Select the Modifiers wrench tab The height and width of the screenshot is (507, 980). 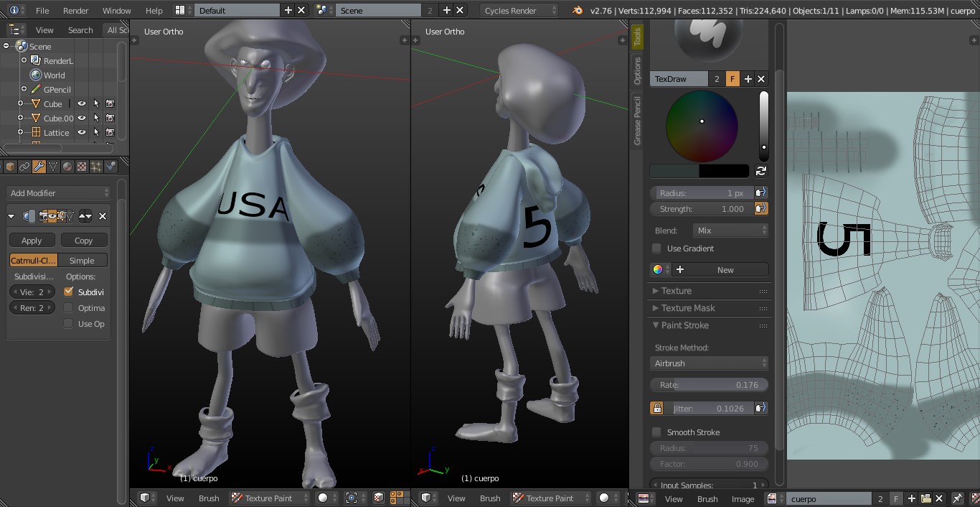pos(39,167)
